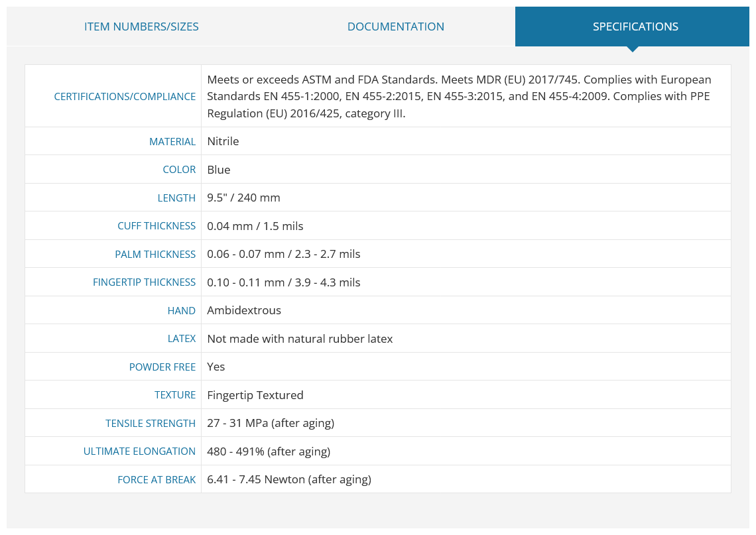Select the Tensile Strength label
This screenshot has width=756, height=535.
tap(151, 424)
